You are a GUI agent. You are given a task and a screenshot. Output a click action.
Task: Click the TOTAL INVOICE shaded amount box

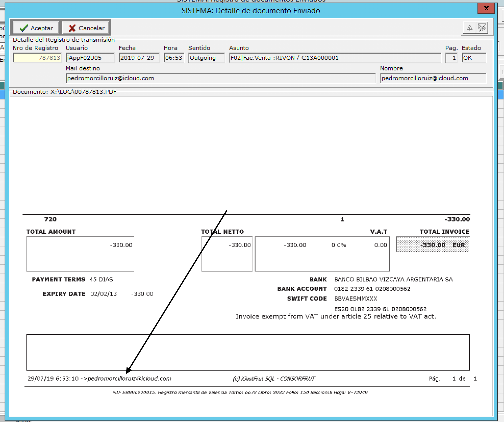(x=433, y=245)
